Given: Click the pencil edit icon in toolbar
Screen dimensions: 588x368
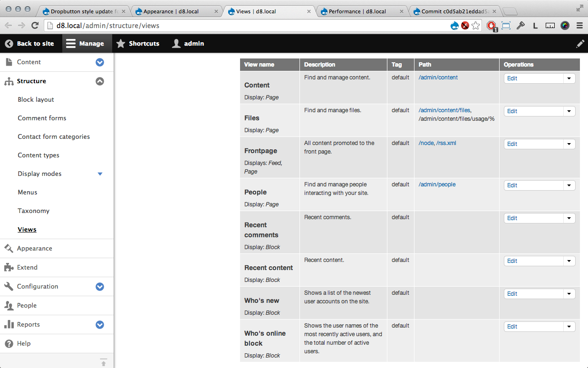Looking at the screenshot, I should point(580,43).
